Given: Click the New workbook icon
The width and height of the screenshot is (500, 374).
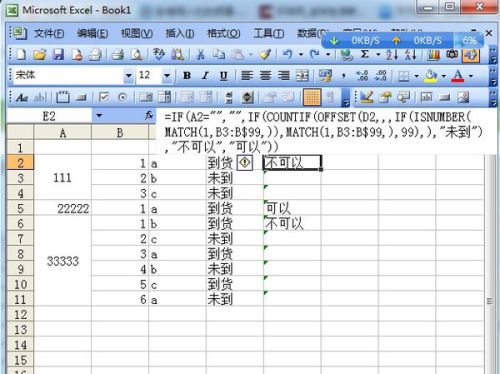Looking at the screenshot, I should 21,54.
